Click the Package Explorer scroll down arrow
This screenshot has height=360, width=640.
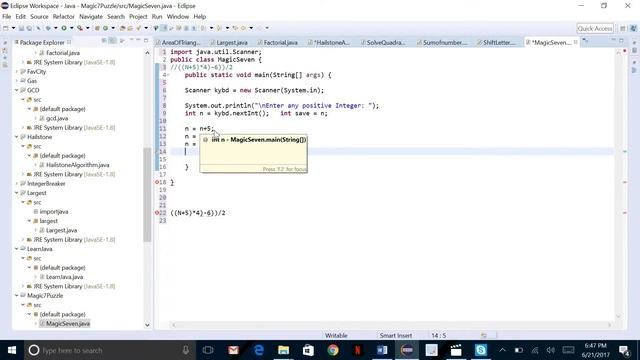pos(147,325)
